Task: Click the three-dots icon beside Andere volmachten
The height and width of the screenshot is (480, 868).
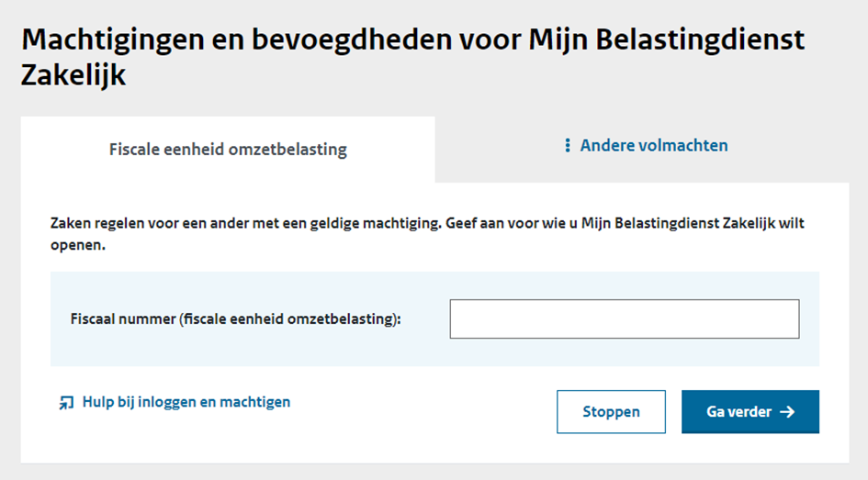Action: tap(567, 145)
